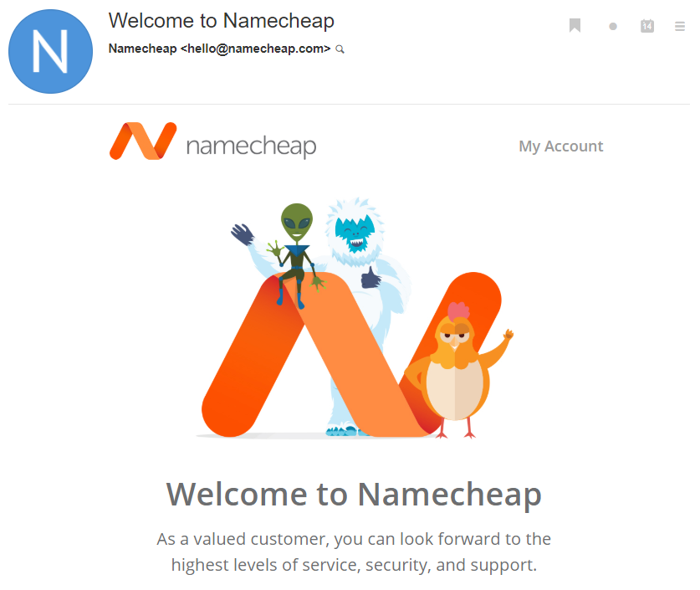This screenshot has height=590, width=700.
Task: Click the yeti mascot's blue face
Action: pos(355,233)
